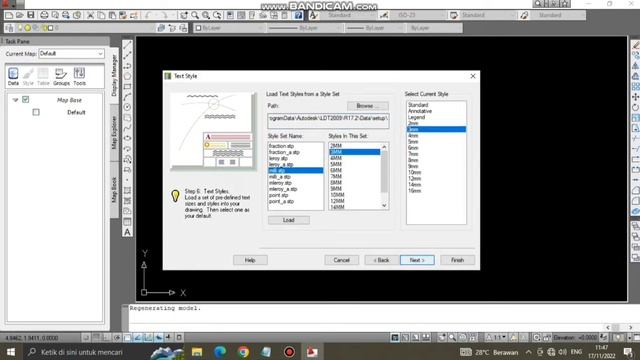Image resolution: width=640 pixels, height=360 pixels.
Task: Open the Groups menu in Task Pane
Action: click(61, 77)
